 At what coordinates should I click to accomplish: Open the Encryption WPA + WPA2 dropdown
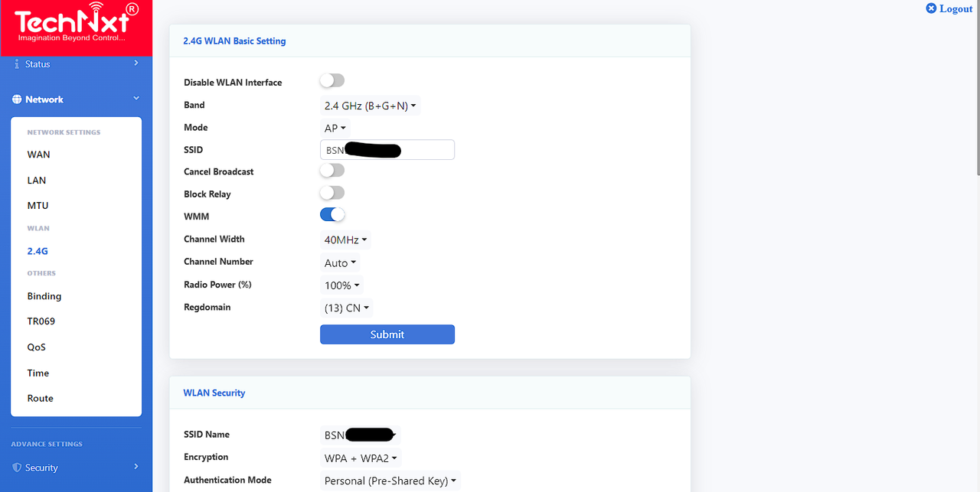361,458
